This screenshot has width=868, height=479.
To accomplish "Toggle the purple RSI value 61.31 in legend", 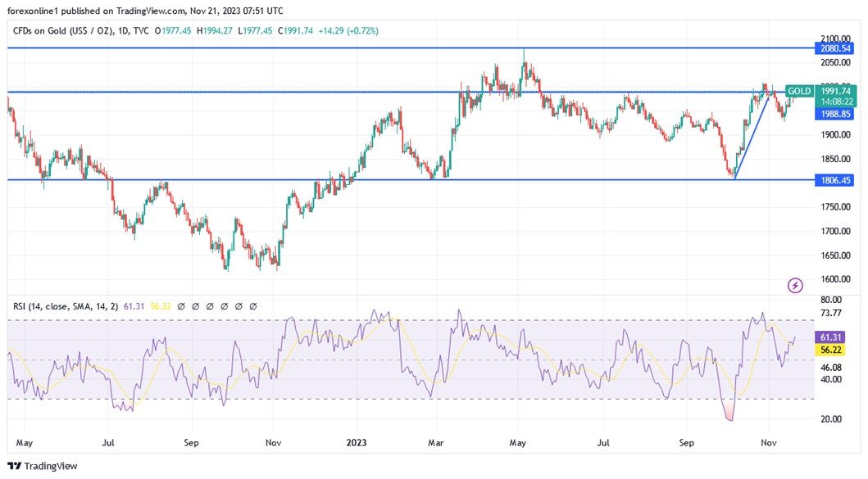I will click(x=134, y=305).
